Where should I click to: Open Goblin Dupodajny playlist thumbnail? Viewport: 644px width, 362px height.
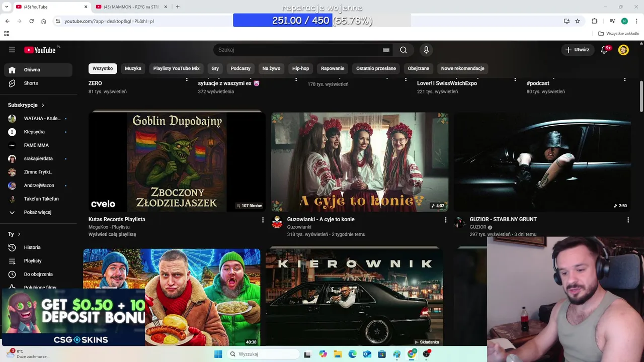click(x=177, y=161)
